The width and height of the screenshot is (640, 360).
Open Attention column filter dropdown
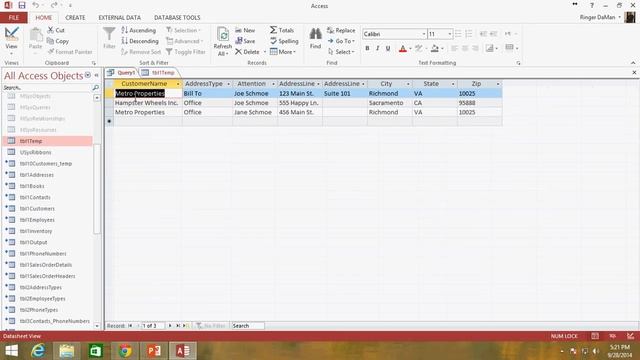pos(273,84)
